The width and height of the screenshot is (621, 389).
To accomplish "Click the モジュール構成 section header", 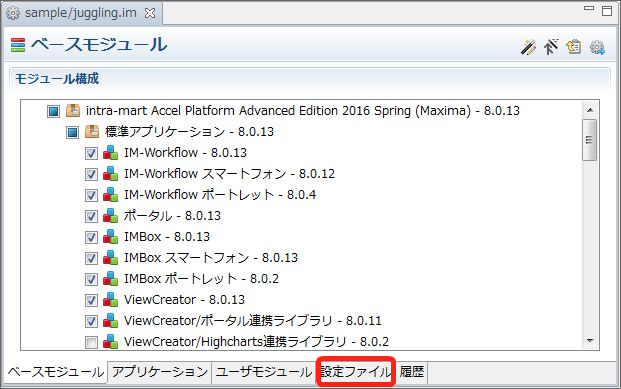I will pyautogui.click(x=57, y=79).
